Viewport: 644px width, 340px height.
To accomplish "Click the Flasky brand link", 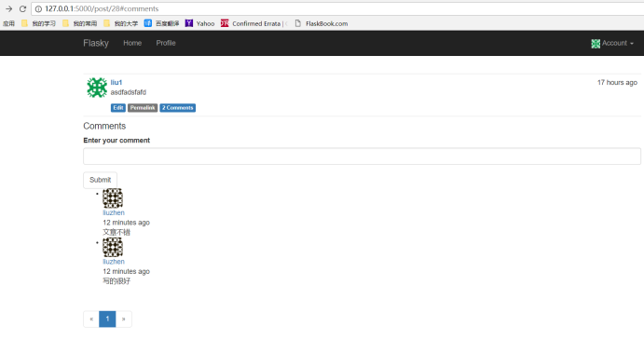I will [96, 43].
